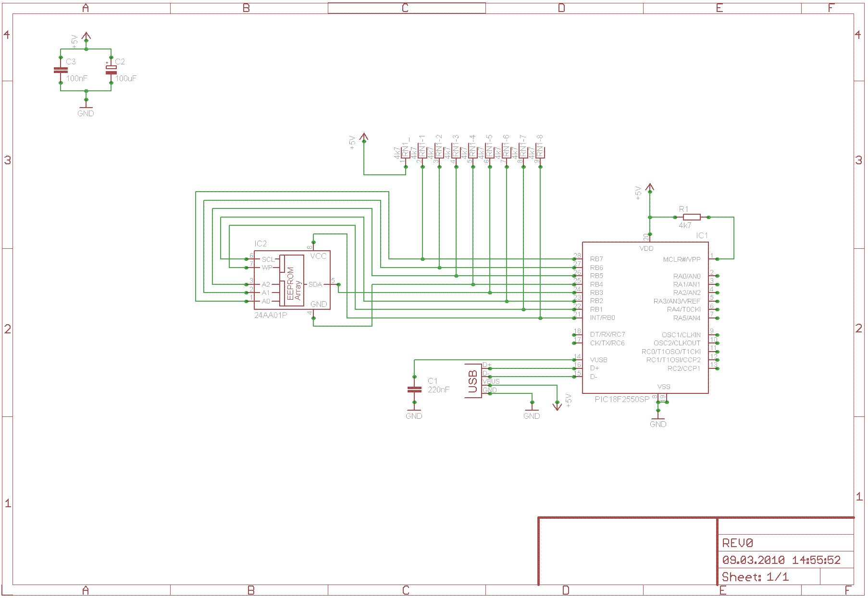Click pin 1 endpoint of IC1 MCLR#/VPP
The image size is (868, 598).
(717, 259)
